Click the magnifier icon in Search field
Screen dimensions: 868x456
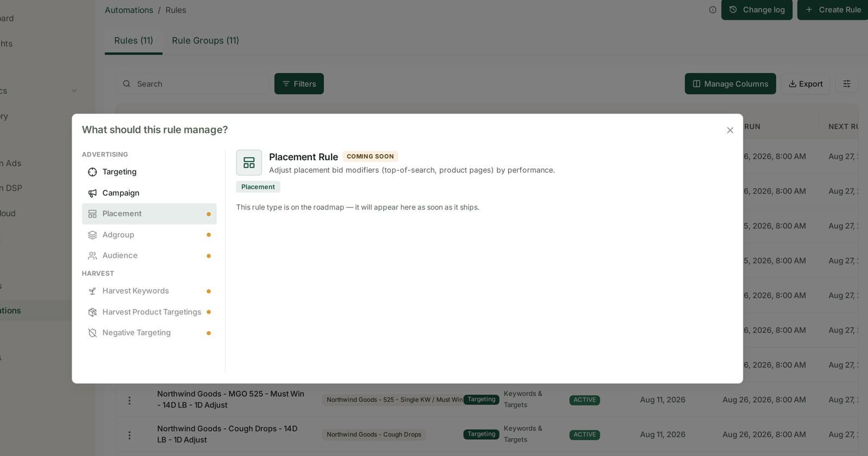click(126, 84)
